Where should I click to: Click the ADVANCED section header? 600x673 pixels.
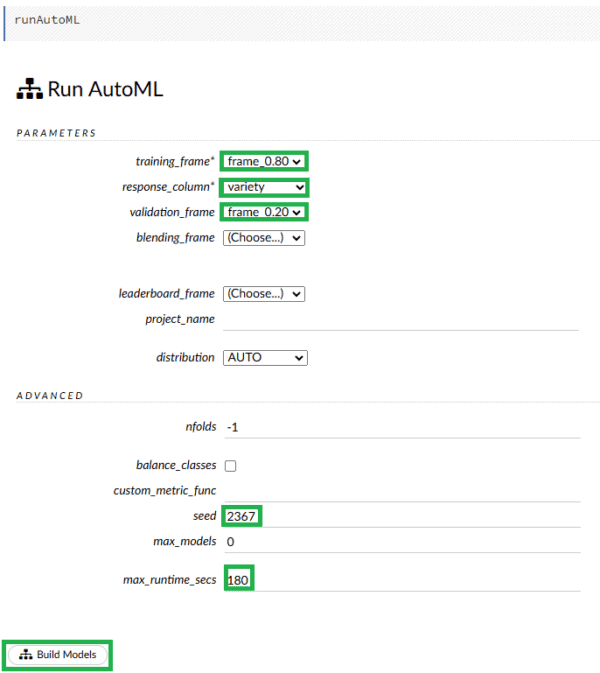pyautogui.click(x=50, y=396)
